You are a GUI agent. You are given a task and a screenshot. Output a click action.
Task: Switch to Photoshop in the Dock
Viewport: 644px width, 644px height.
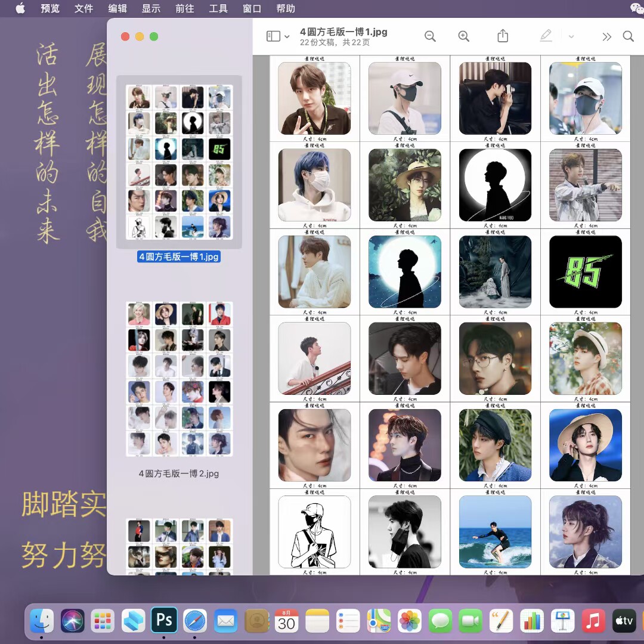click(x=164, y=620)
